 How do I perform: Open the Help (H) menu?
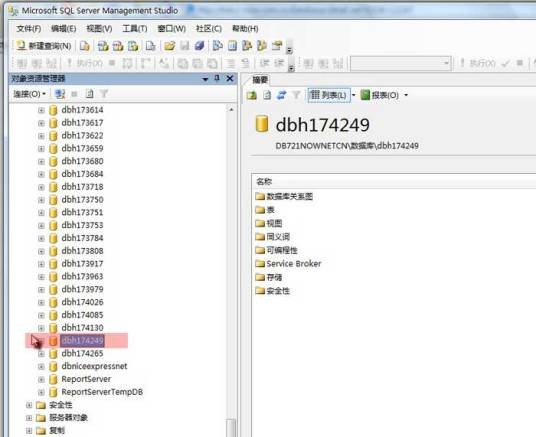coord(245,29)
